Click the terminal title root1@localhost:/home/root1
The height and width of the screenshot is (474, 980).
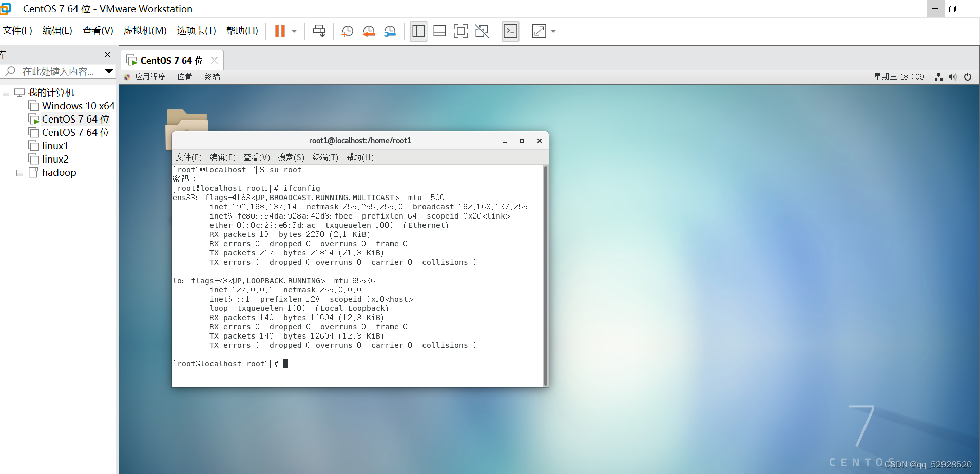coord(360,141)
